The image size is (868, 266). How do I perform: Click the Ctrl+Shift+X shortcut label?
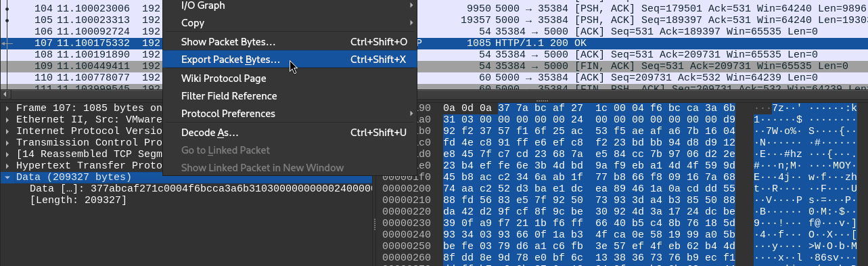pyautogui.click(x=378, y=60)
